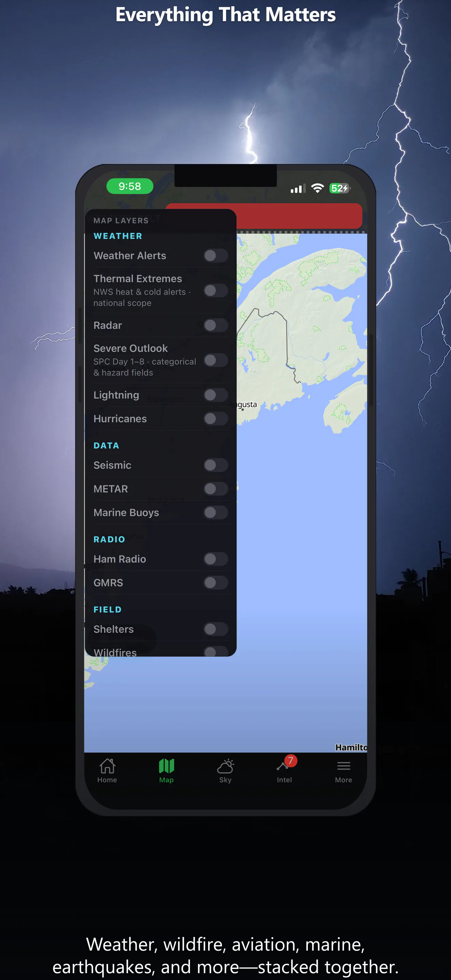This screenshot has width=451, height=980.
Task: Open the More hamburger menu icon
Action: [344, 766]
